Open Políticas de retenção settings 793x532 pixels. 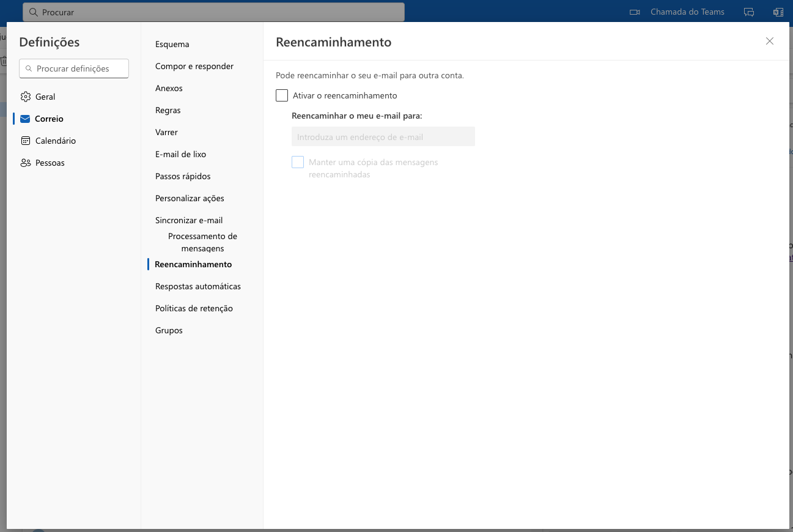point(194,308)
